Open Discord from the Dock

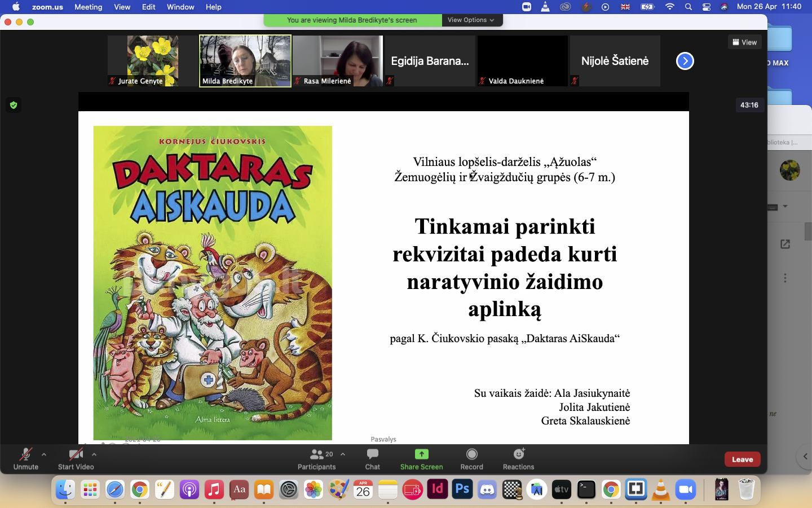(487, 489)
